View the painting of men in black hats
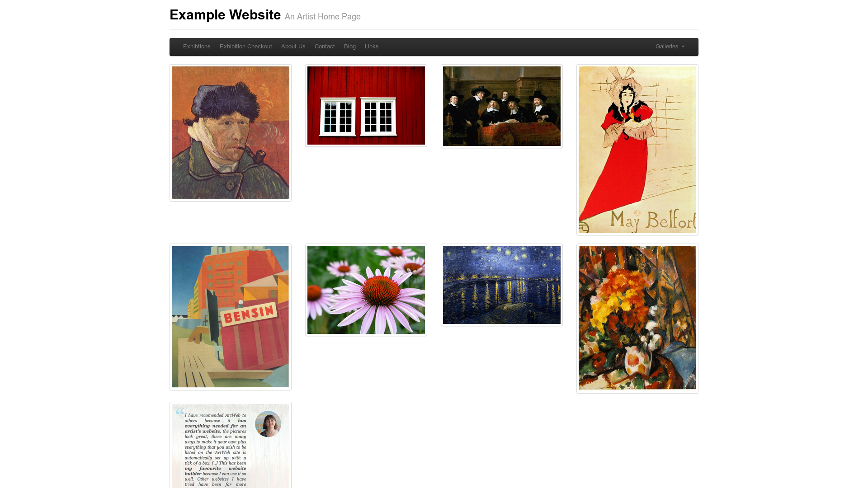 502,106
